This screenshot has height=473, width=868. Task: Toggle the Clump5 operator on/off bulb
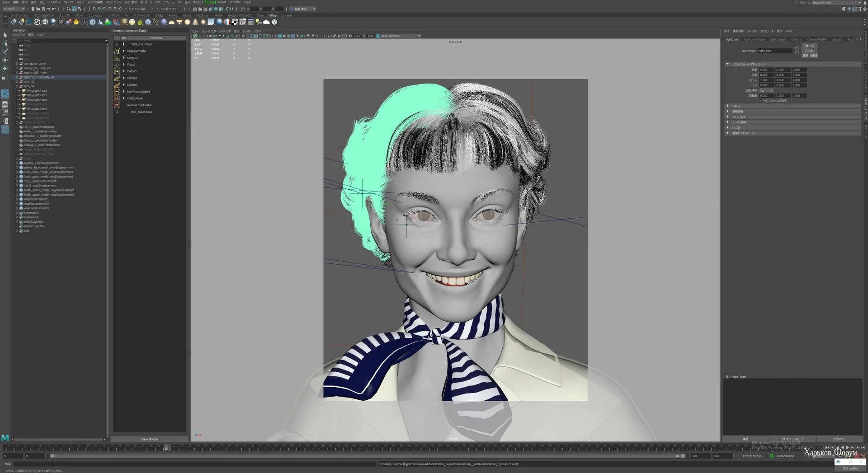click(x=123, y=78)
